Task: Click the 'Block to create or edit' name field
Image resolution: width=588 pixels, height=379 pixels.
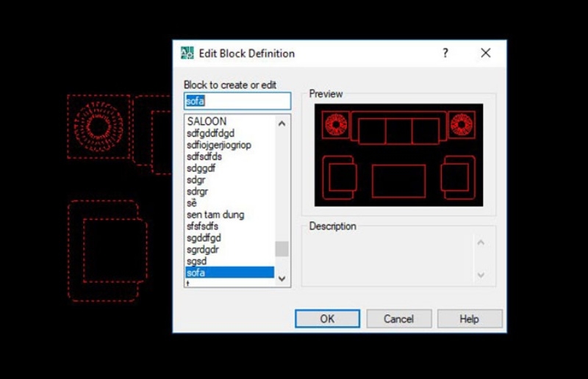Action: click(237, 101)
